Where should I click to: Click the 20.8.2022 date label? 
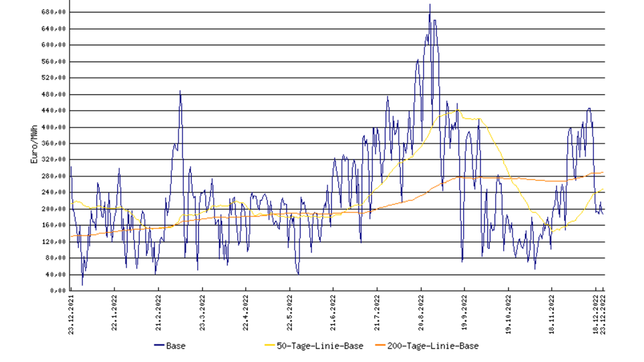pyautogui.click(x=421, y=313)
